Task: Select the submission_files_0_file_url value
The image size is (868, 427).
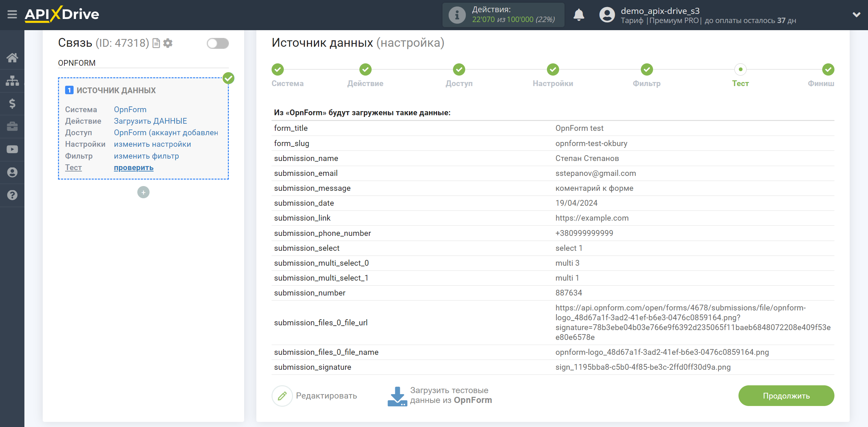Action: point(693,323)
